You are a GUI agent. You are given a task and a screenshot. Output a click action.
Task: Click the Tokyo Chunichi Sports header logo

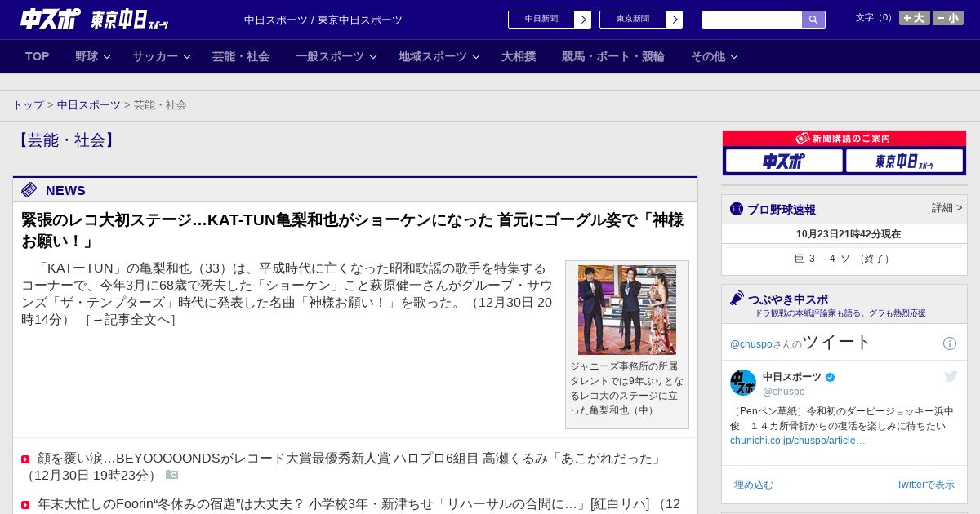tap(129, 20)
